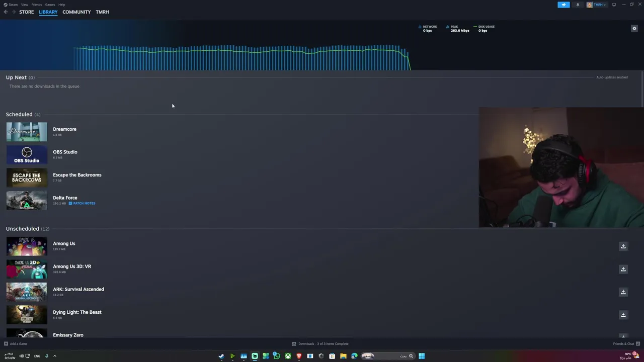Open Brave browser from the taskbar
The height and width of the screenshot is (362, 644).
click(299, 356)
